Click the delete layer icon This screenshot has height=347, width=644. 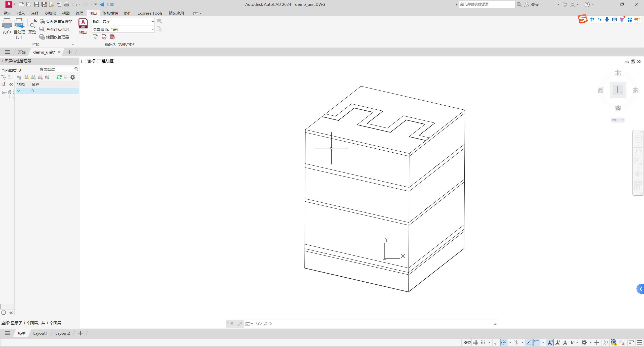pos(41,77)
